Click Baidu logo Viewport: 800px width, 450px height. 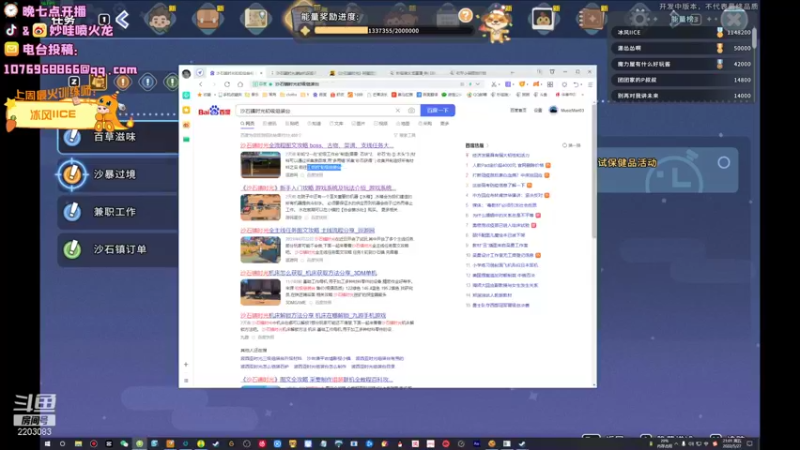214,111
